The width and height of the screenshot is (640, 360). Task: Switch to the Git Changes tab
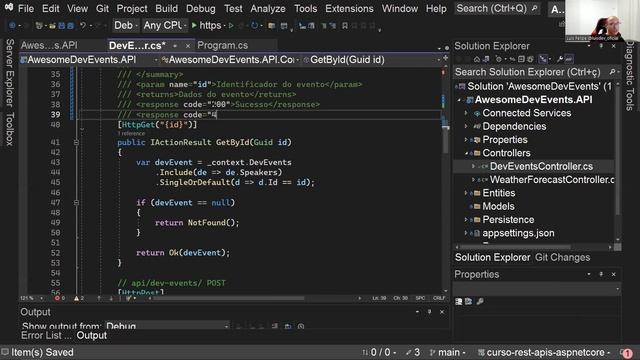[x=562, y=258]
